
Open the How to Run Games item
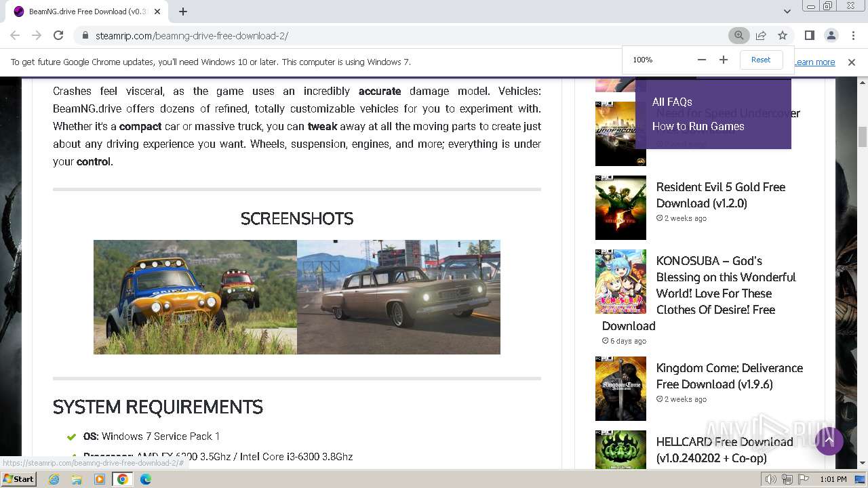(698, 126)
